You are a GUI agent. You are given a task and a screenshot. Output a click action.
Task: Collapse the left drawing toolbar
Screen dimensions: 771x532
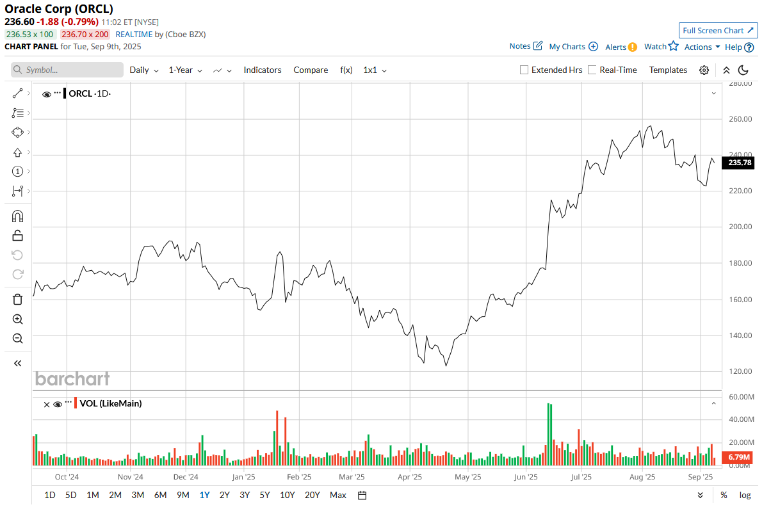pos(17,363)
